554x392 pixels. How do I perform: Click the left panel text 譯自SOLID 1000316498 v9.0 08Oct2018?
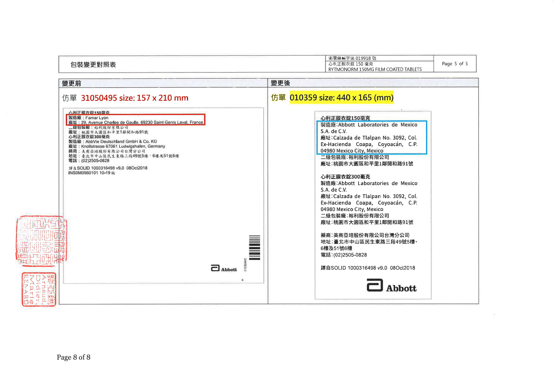[108, 168]
